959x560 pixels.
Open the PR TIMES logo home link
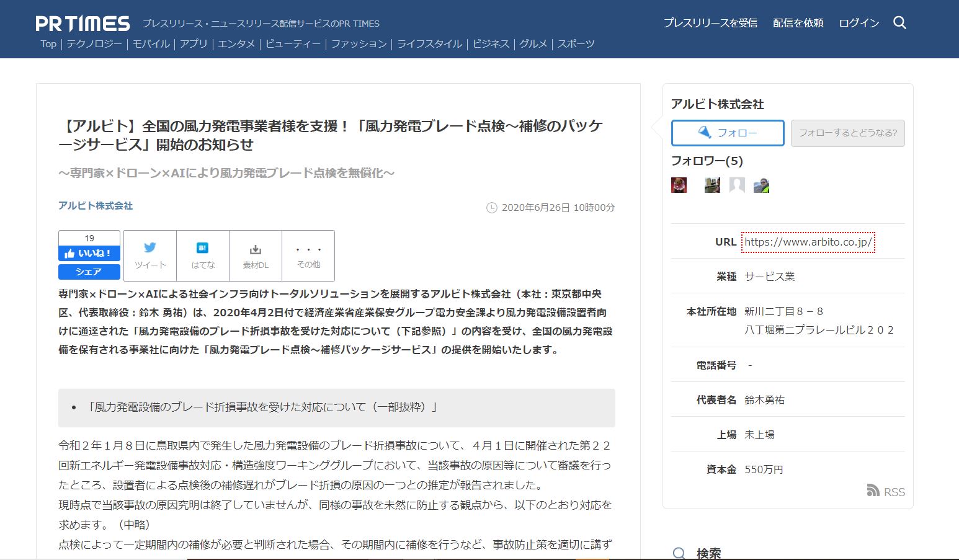click(83, 24)
